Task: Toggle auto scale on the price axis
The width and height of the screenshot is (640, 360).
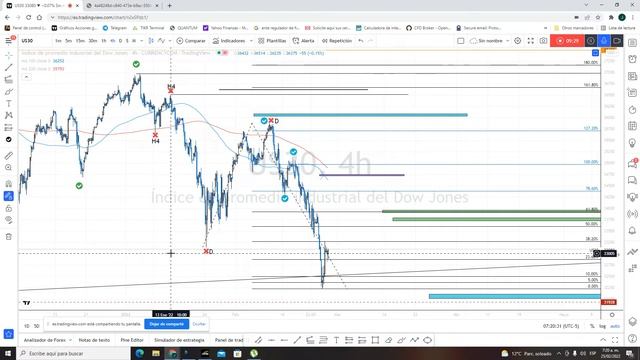Action: tap(615, 326)
